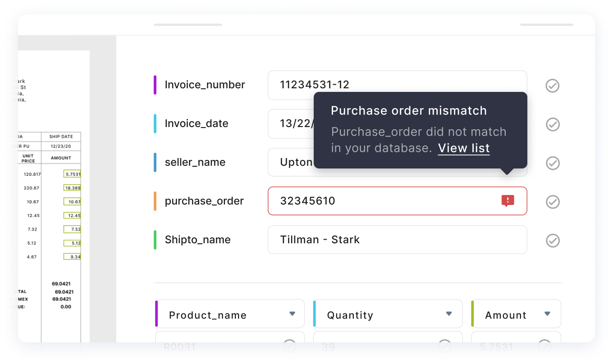Open the Quantity column dropdown
Screen dimensions: 613x364
coord(448,314)
